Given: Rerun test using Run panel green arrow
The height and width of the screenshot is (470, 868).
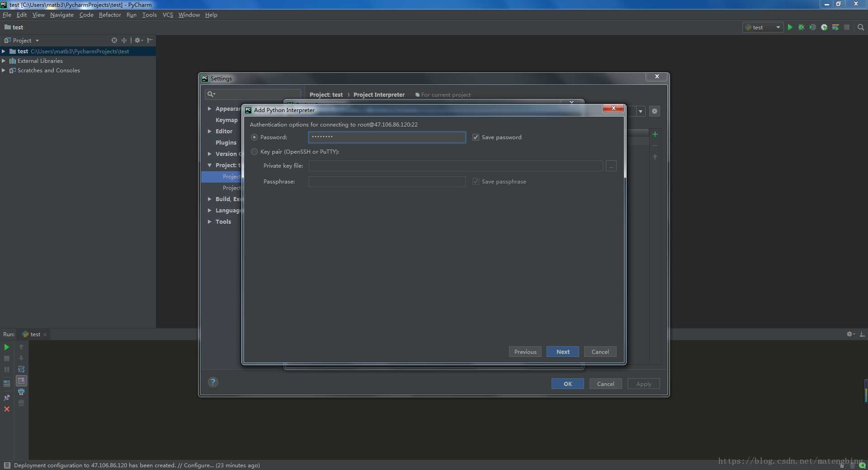Looking at the screenshot, I should pyautogui.click(x=7, y=347).
